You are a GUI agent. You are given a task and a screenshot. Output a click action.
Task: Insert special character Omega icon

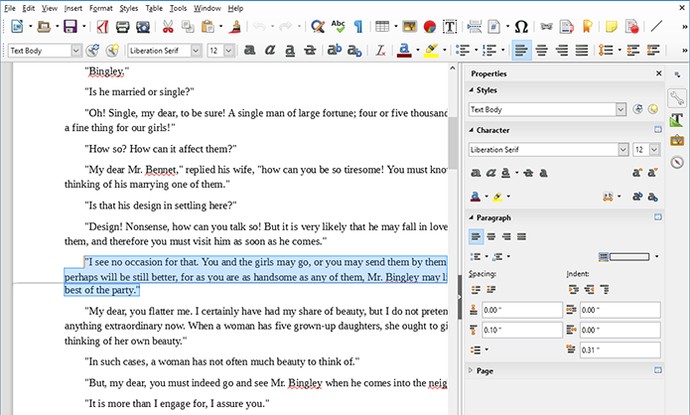521,27
